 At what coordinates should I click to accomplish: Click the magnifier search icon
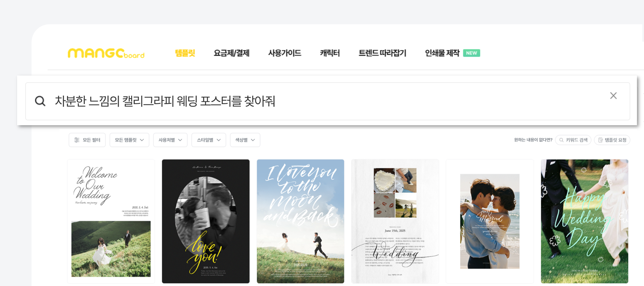tap(40, 101)
